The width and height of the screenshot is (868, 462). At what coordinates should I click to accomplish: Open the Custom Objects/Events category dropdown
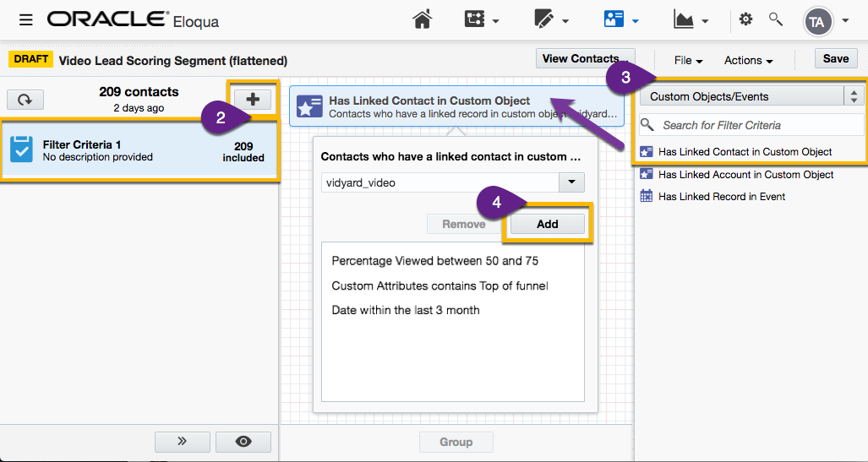pos(751,96)
